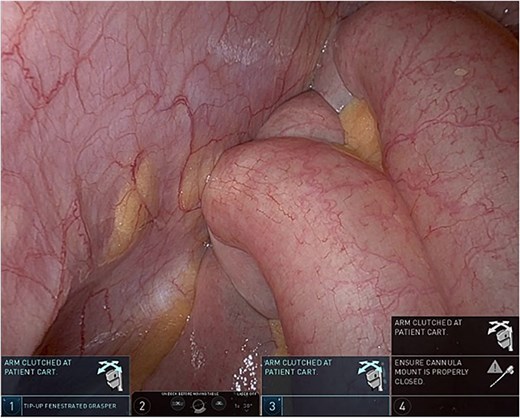Open the 30° scope angle chevron

(x=247, y=411)
